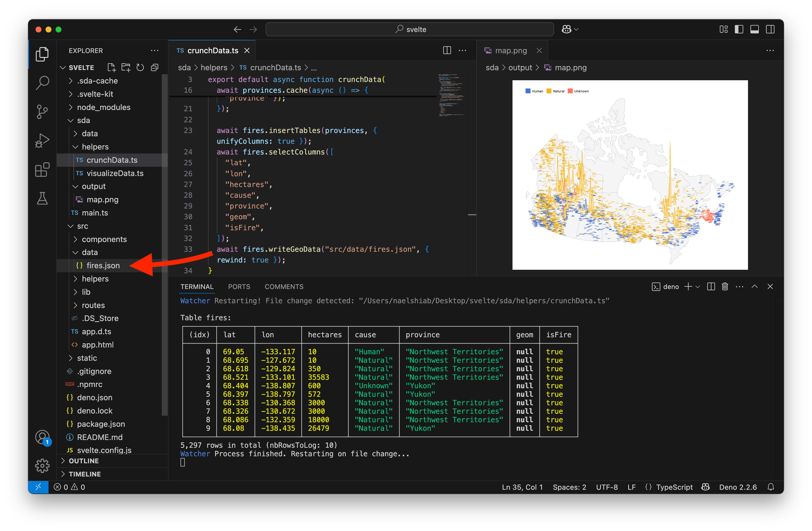Open fires.json in the data folder
Viewport: 812px width, 531px height.
click(103, 265)
